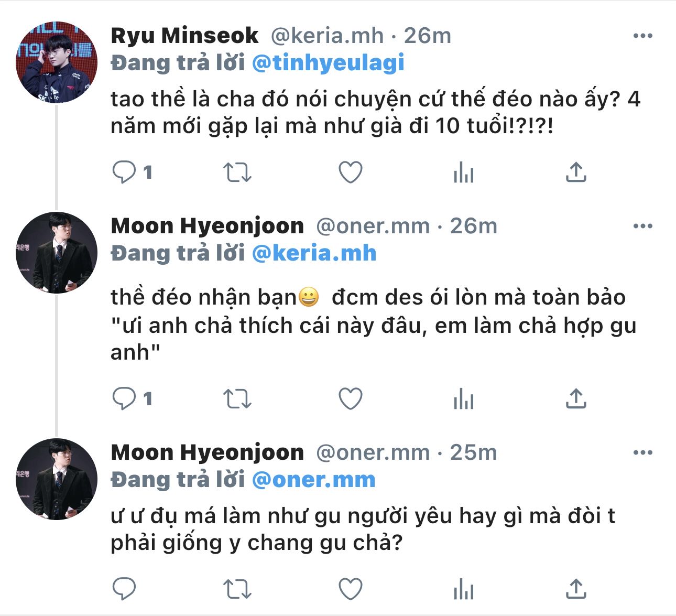
Task: View analytics for Ryu Minseok's tweet
Action: (464, 172)
